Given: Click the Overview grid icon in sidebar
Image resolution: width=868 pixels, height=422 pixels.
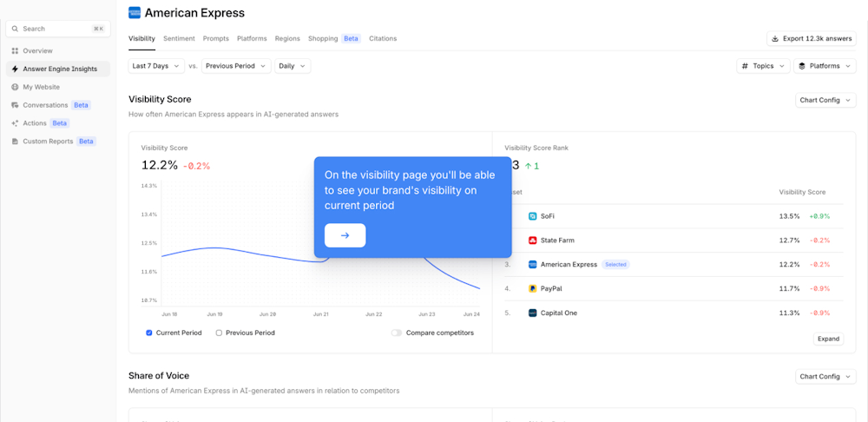Looking at the screenshot, I should [x=15, y=51].
